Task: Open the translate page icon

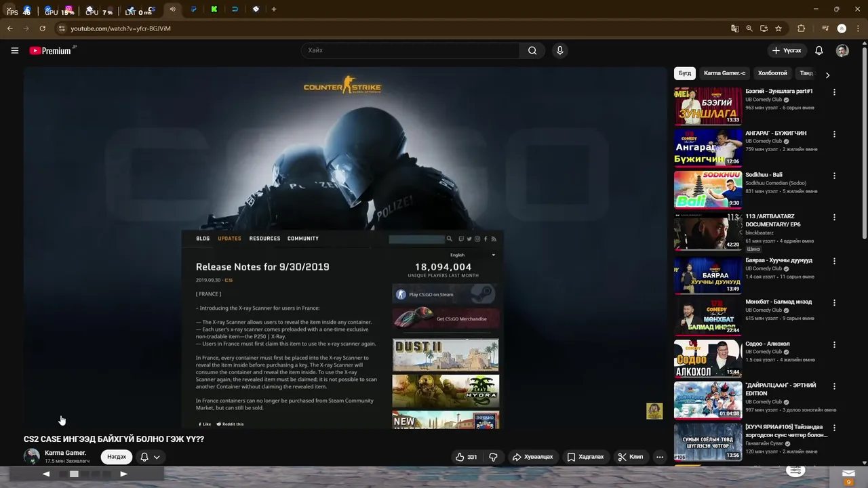Action: (734, 28)
